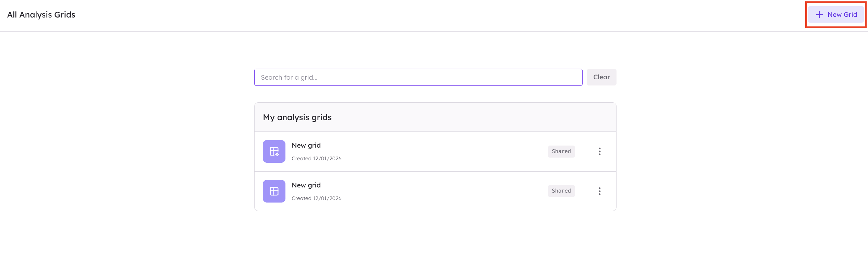Focus the 'Search for a grid...' field
868x276 pixels.
click(x=418, y=77)
